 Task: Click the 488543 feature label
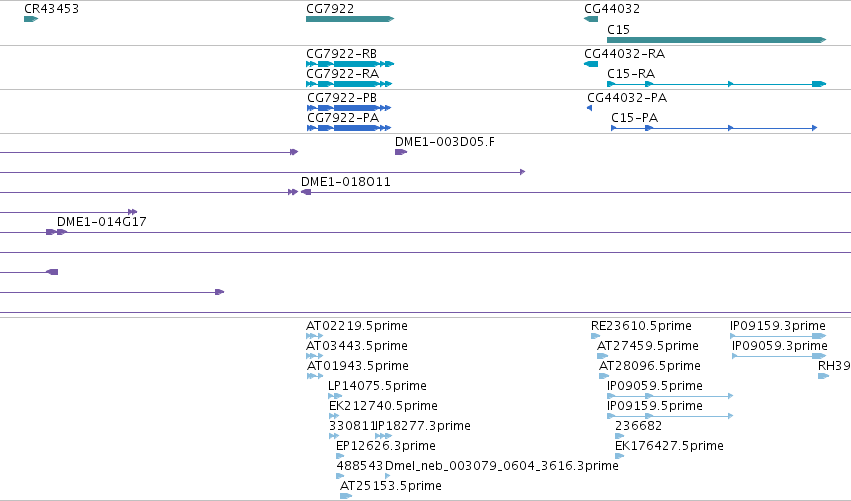(360, 466)
